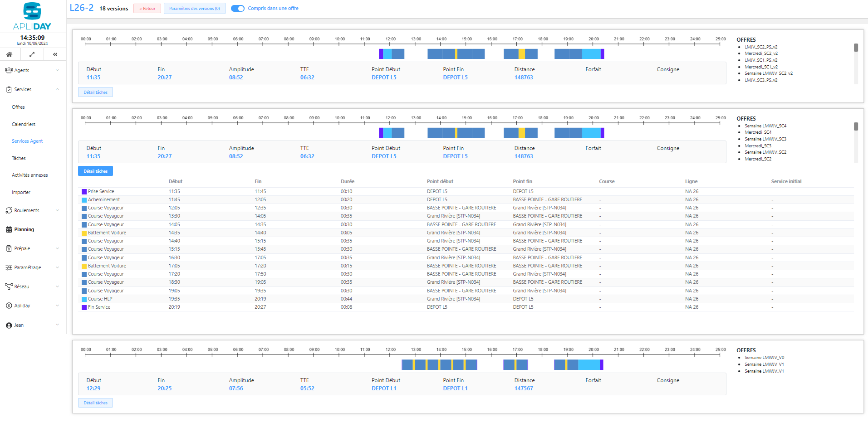Viewport: 868px width, 432px height.
Task: Open the Calendriers submenu item
Action: 24,124
